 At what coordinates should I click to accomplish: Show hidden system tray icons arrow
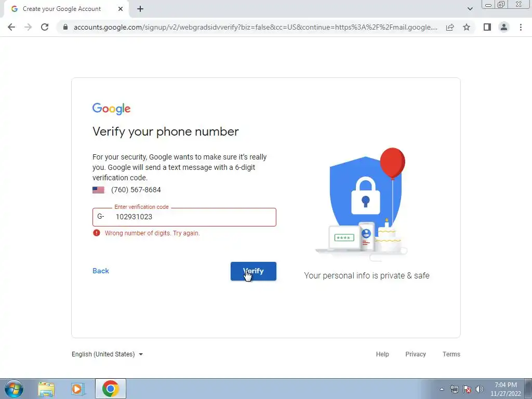coord(442,389)
